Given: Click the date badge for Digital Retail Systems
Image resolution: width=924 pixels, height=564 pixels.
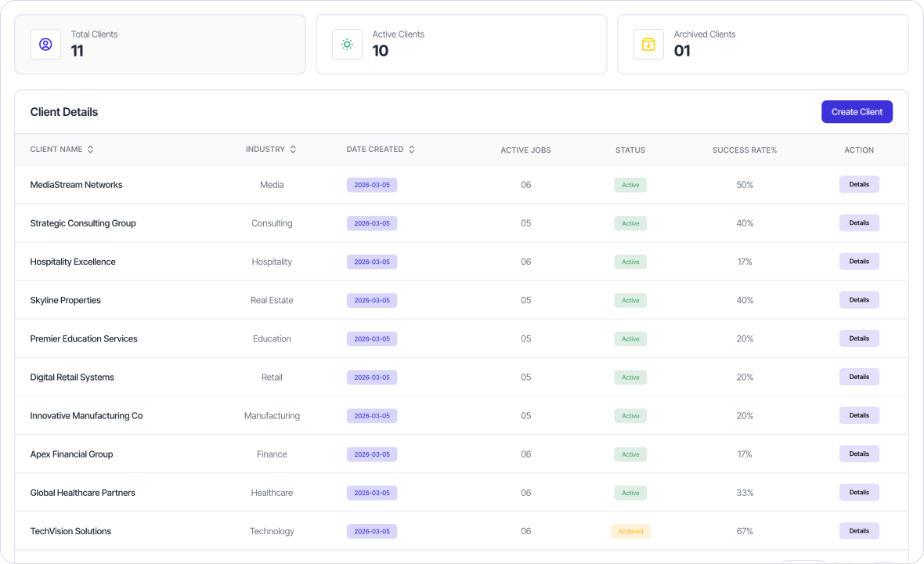Looking at the screenshot, I should [372, 378].
